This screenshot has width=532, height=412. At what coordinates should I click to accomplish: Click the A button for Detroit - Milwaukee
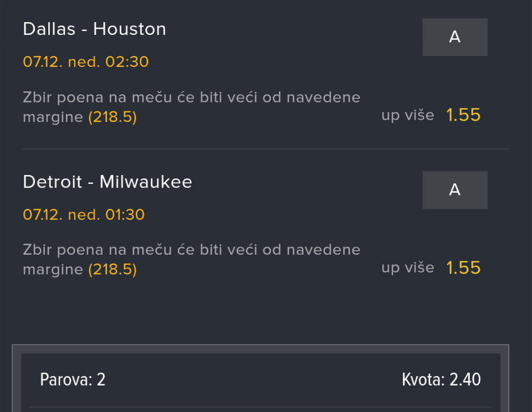coord(454,190)
